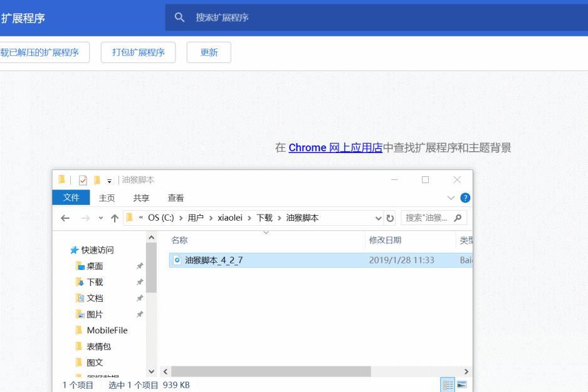
Task: Open the 文件 ribbon tab in Explorer
Action: tap(71, 198)
